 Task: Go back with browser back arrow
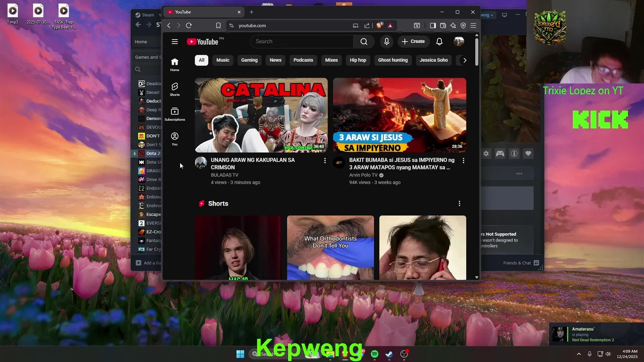pos(169,26)
